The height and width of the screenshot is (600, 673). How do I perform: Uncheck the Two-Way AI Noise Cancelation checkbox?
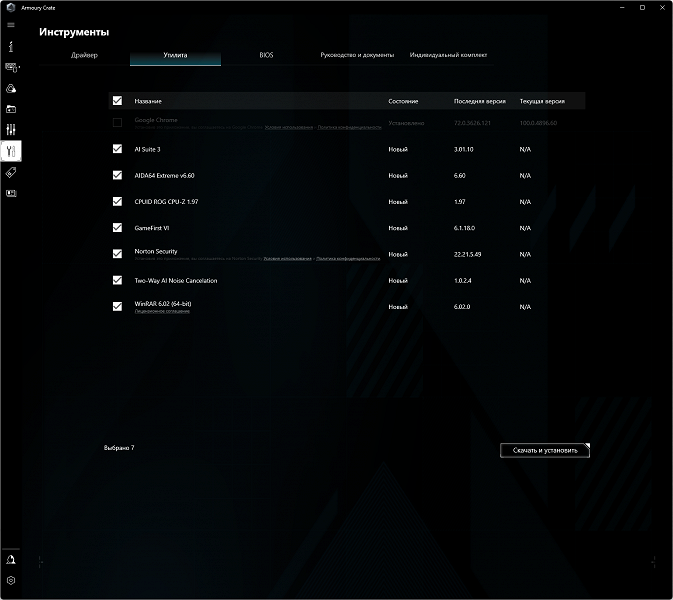117,280
